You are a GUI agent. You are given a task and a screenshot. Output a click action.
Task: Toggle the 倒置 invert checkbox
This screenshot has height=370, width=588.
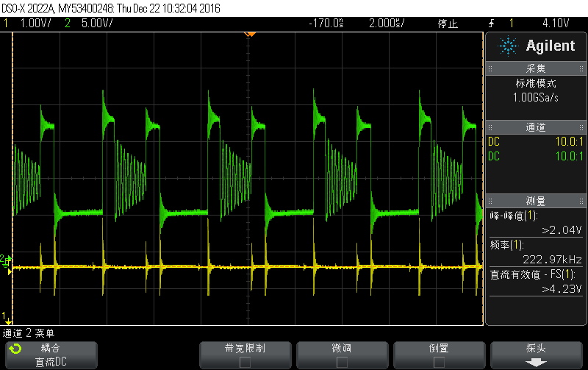point(439,363)
